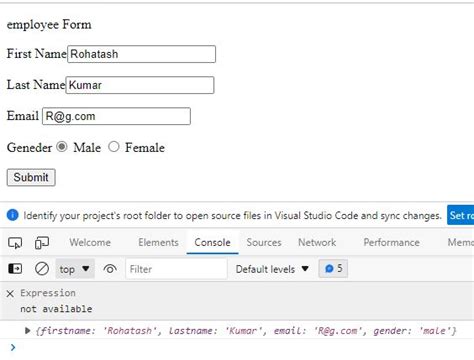Click the blue info icon in banner
The width and height of the screenshot is (474, 360).
13,215
